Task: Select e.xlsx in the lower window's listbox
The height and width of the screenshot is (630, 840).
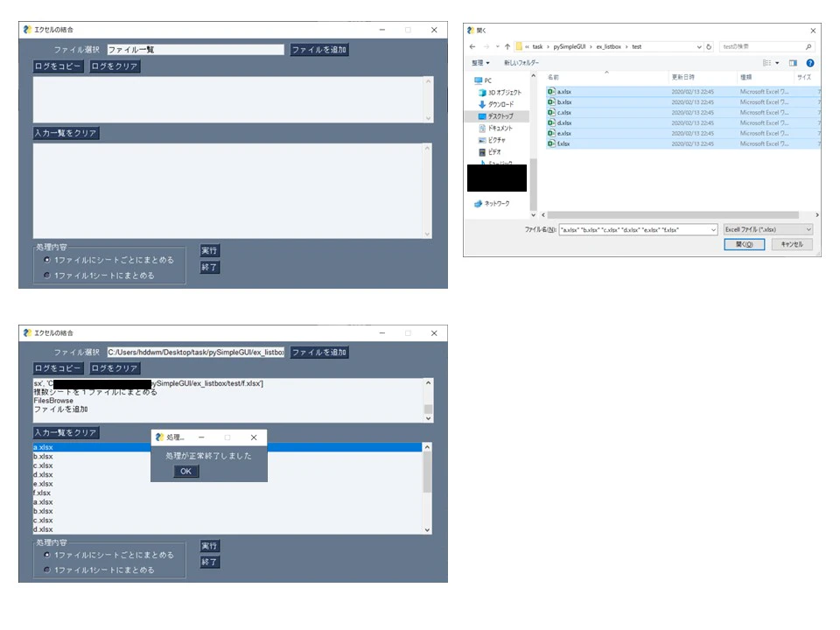Action: click(227, 484)
